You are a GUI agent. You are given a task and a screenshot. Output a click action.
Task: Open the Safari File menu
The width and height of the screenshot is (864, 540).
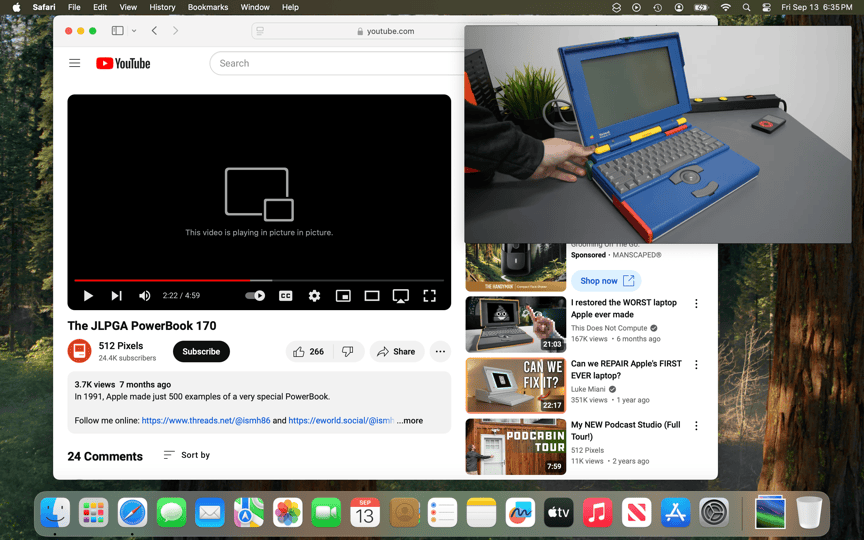[x=74, y=7]
